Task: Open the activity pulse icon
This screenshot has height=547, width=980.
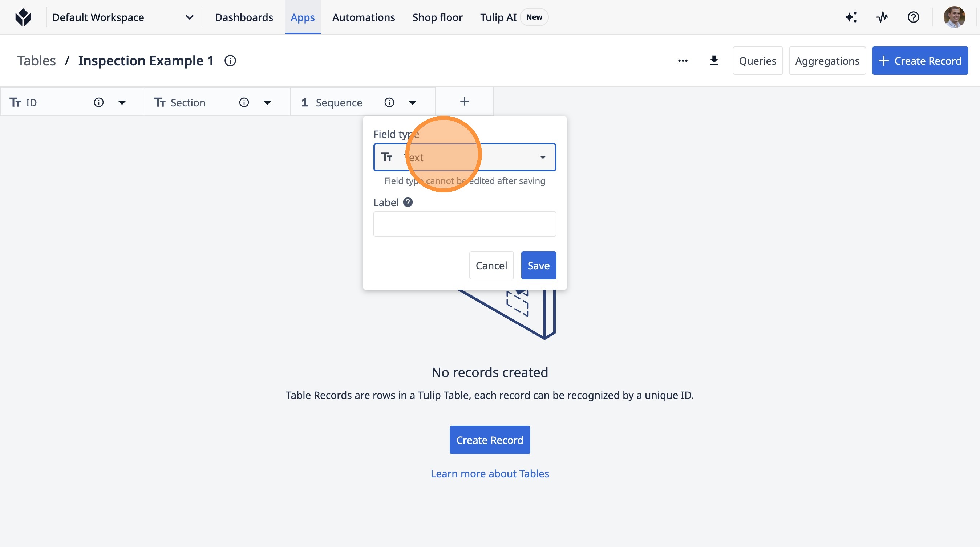Action: [x=882, y=17]
